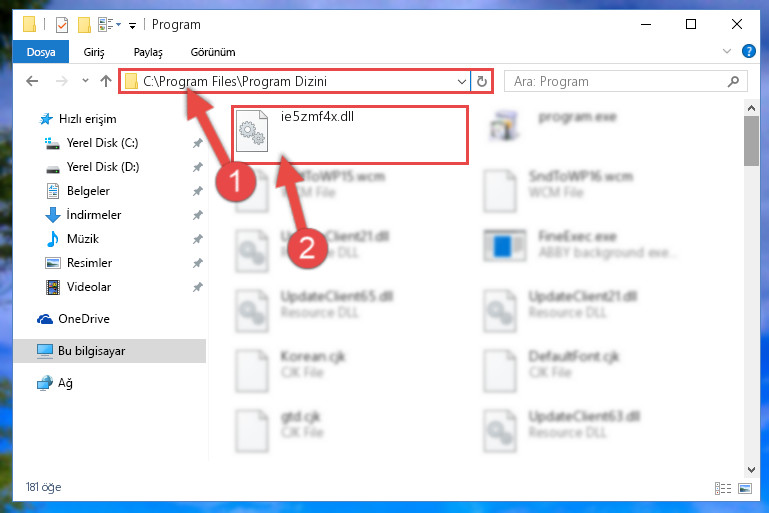Open recent locations dropdown arrow
Viewport: 769px width, 513px height.
[85, 81]
